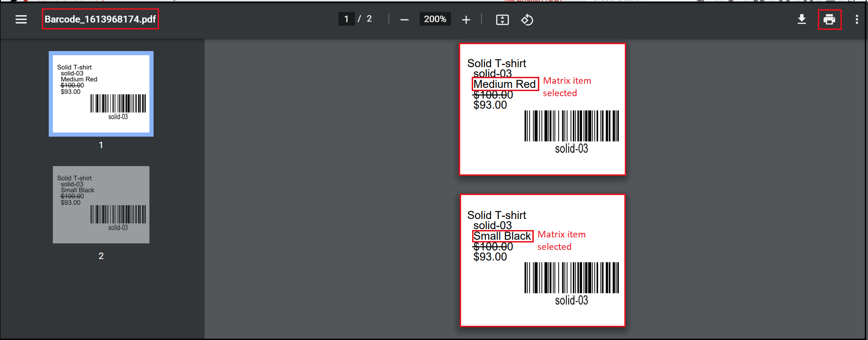The image size is (868, 340).
Task: Print the barcode PDF
Action: coord(829,19)
